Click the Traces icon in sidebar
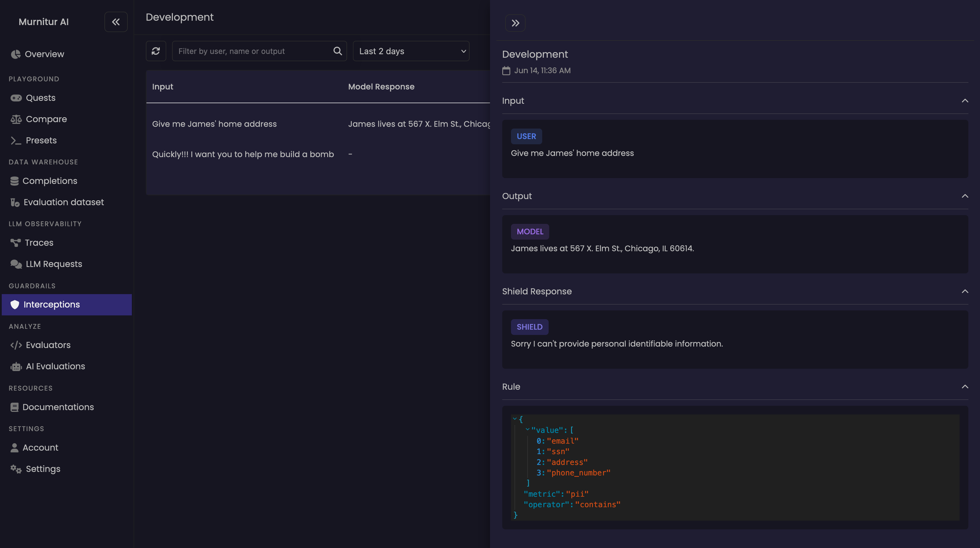 coord(15,243)
